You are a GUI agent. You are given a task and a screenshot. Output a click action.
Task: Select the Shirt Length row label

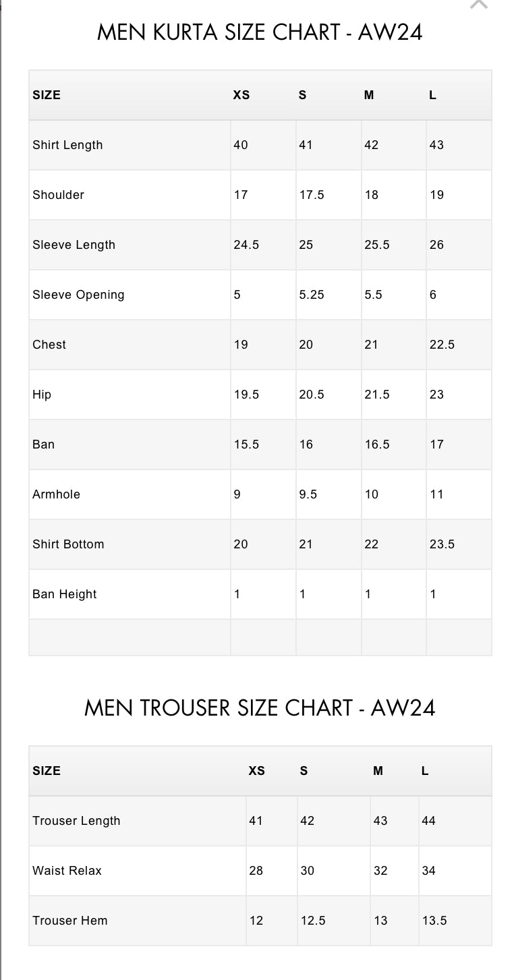click(x=67, y=145)
